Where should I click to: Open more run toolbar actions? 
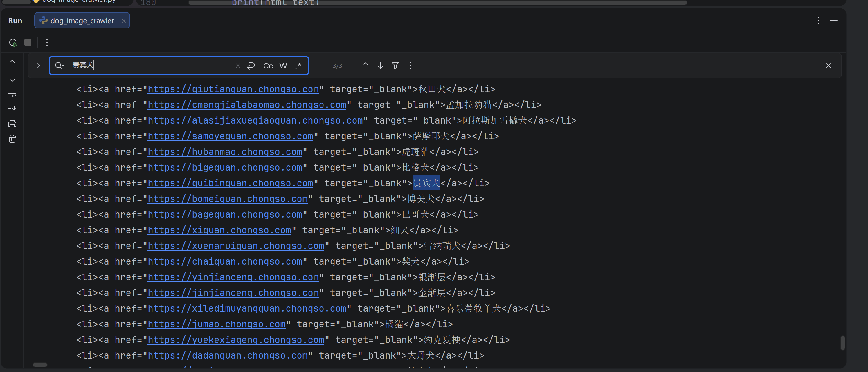tap(47, 42)
